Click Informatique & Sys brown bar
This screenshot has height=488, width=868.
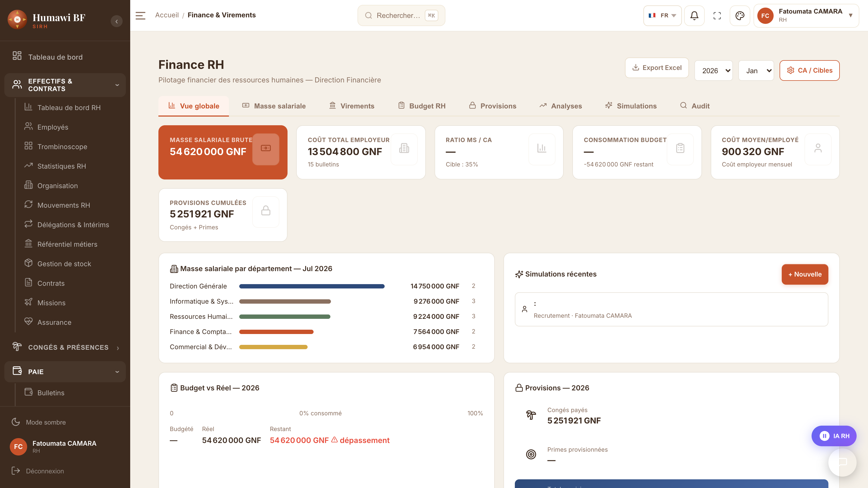(285, 301)
